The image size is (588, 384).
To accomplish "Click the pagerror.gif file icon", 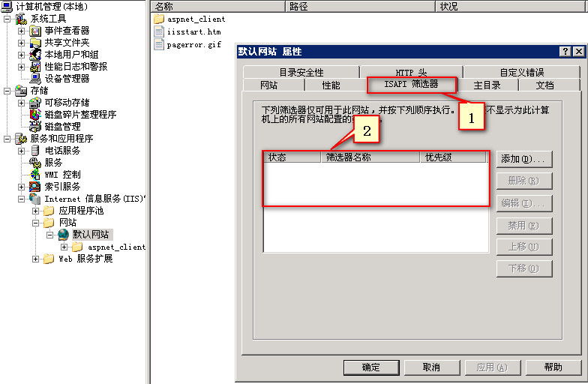I will [159, 44].
